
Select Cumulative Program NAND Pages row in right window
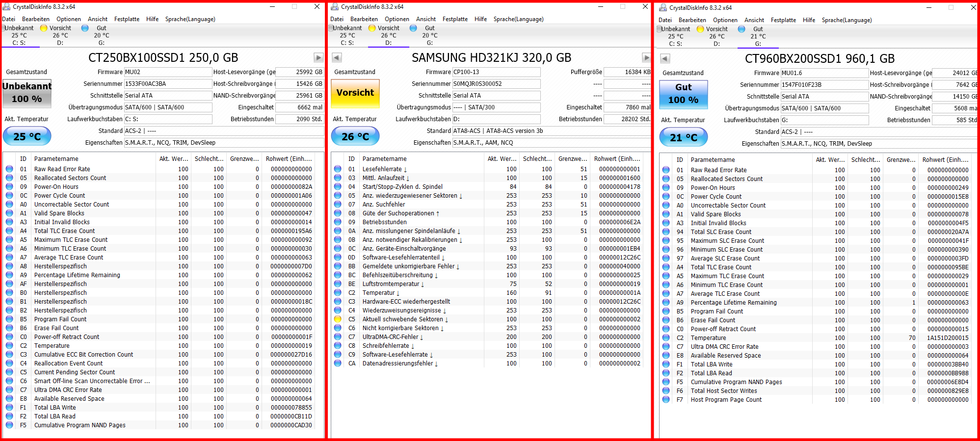pos(816,382)
